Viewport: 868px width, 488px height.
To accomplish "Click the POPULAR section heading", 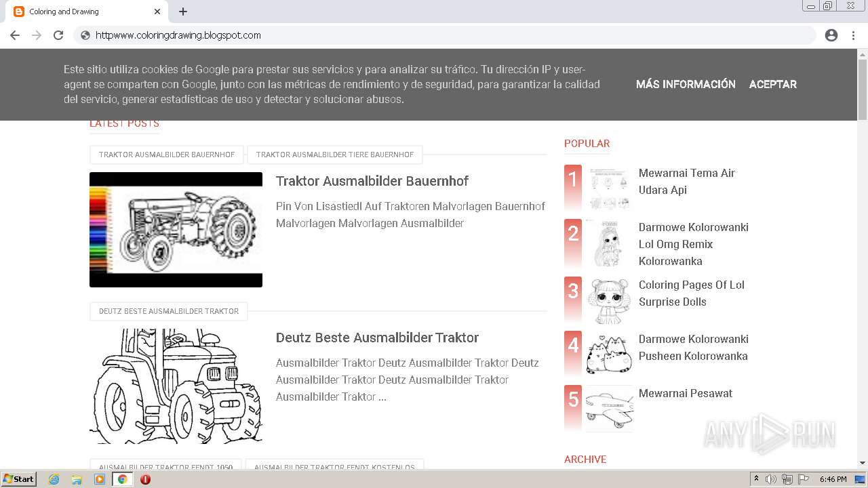I will click(x=587, y=144).
